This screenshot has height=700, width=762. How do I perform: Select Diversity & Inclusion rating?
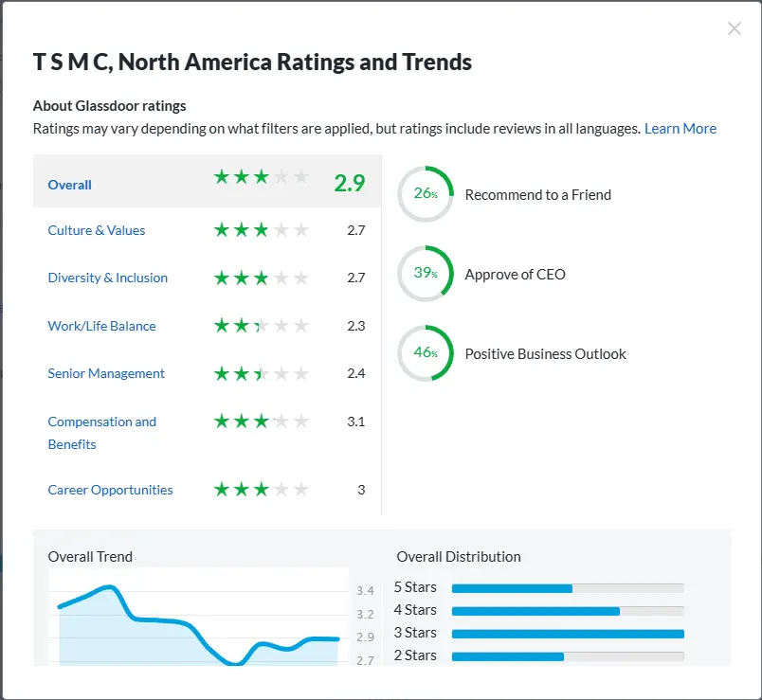click(107, 278)
